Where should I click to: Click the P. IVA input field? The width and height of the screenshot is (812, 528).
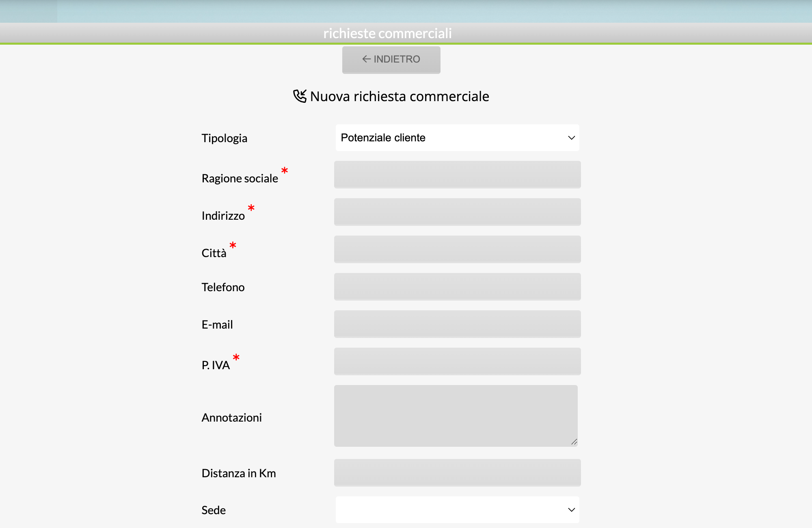(457, 361)
